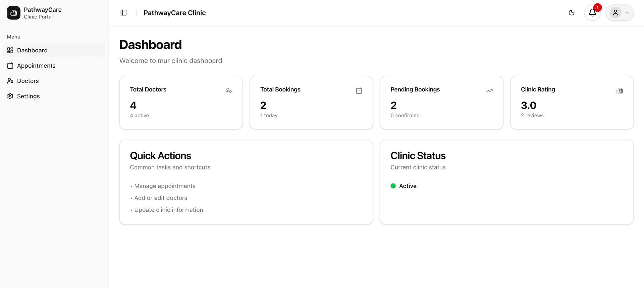Click the "PathwayCare Clinic" header title
Screen dimensions: 644x288
coord(174,13)
